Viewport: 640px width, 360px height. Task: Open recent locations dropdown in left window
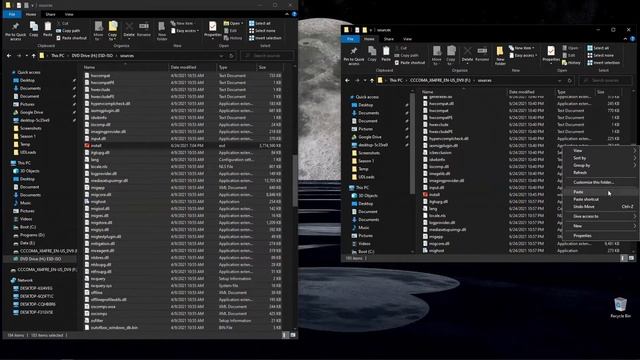(x=27, y=56)
